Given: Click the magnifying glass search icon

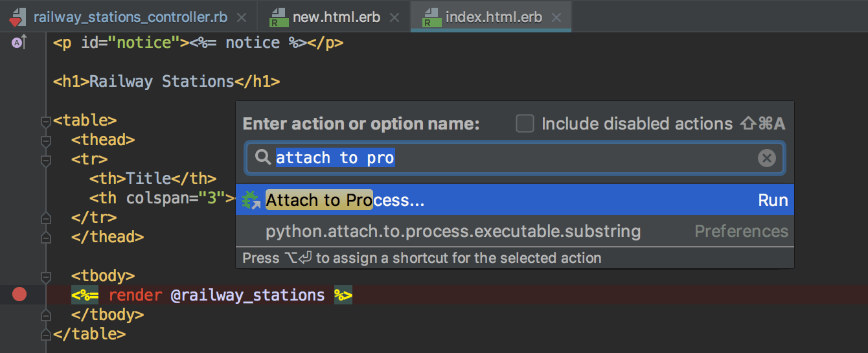Looking at the screenshot, I should click(262, 157).
